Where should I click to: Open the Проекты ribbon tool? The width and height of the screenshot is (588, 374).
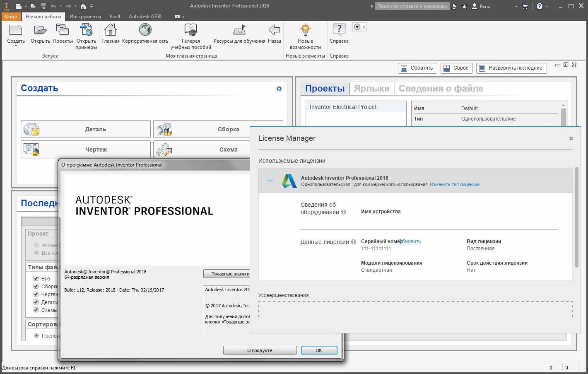pyautogui.click(x=63, y=30)
